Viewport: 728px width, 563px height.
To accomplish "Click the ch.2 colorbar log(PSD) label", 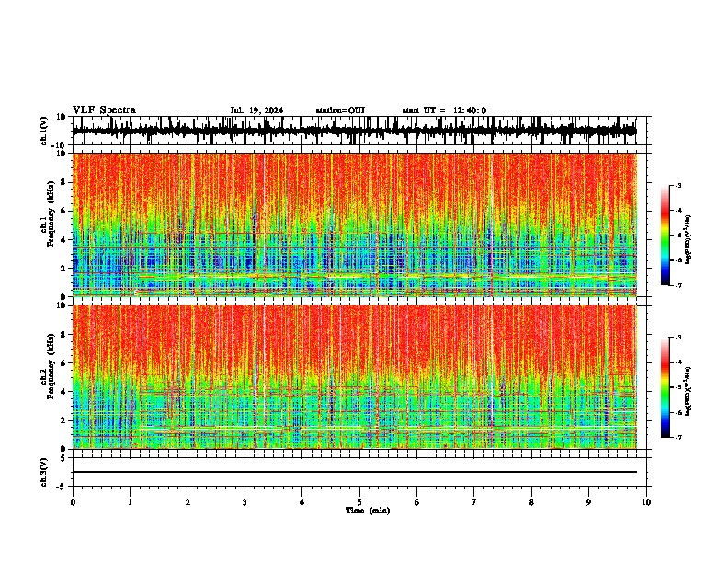I will pyautogui.click(x=688, y=391).
